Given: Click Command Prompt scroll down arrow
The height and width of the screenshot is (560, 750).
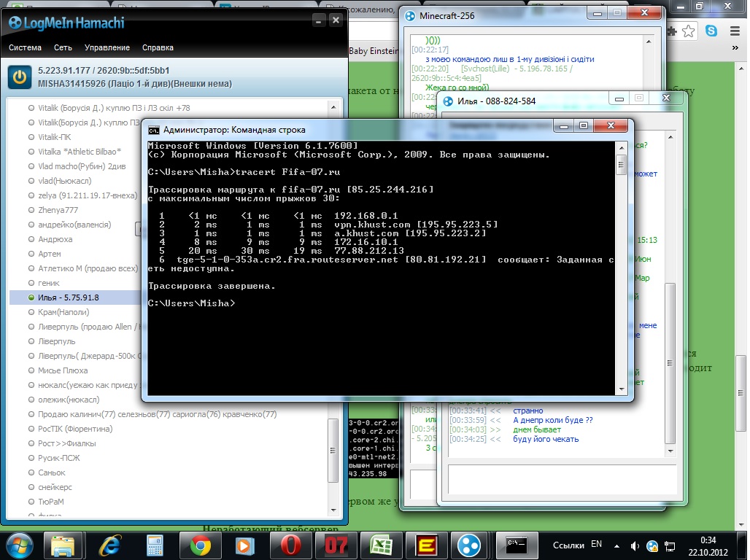Looking at the screenshot, I should pos(622,389).
